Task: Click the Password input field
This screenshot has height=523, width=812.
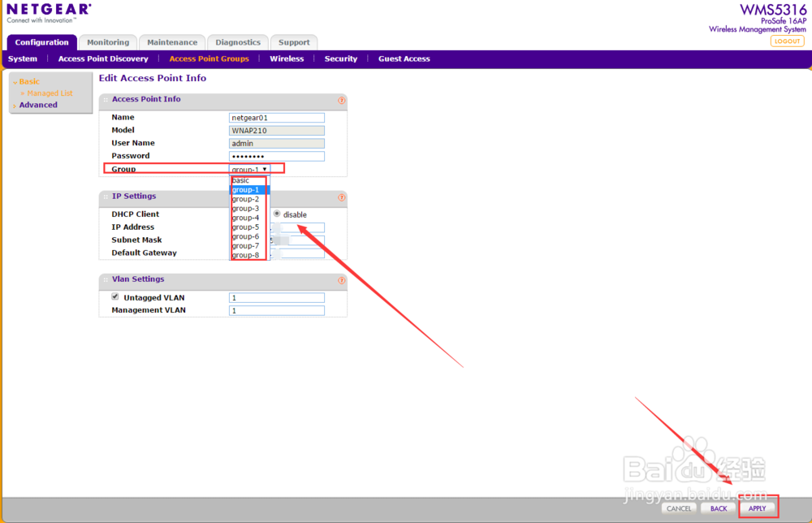Action: [x=277, y=156]
